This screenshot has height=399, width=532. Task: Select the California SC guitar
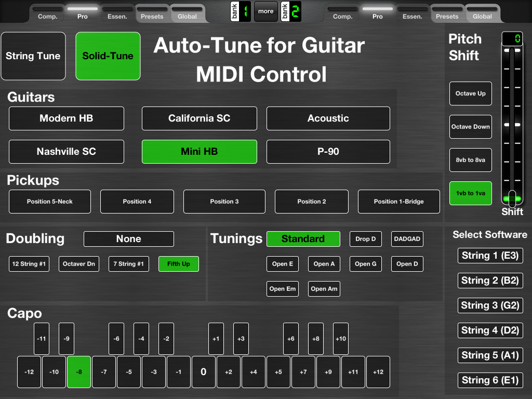(199, 118)
